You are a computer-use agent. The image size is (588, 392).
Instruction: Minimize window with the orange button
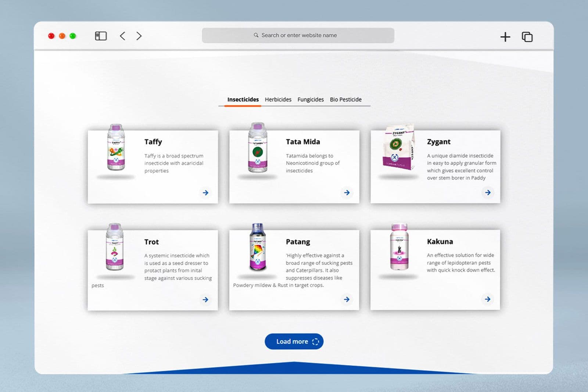tap(62, 36)
